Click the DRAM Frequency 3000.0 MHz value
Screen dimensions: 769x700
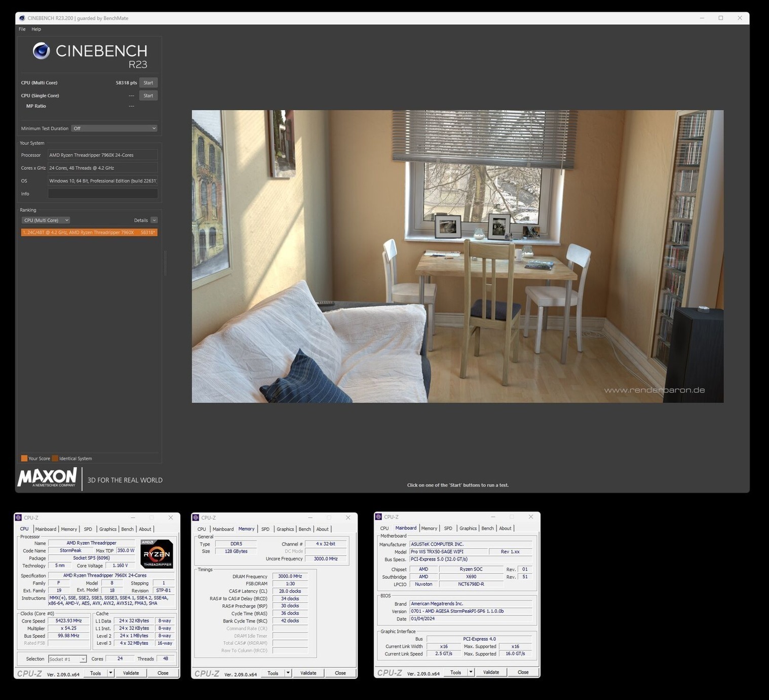coord(290,576)
